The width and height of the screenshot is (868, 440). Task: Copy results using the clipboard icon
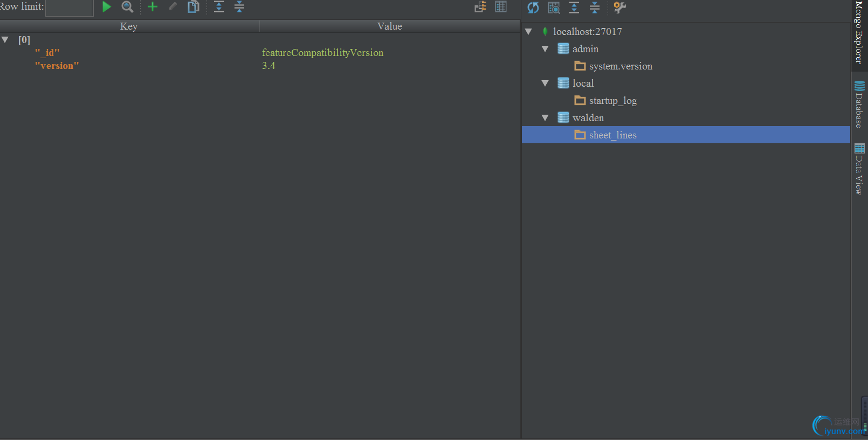tap(194, 7)
